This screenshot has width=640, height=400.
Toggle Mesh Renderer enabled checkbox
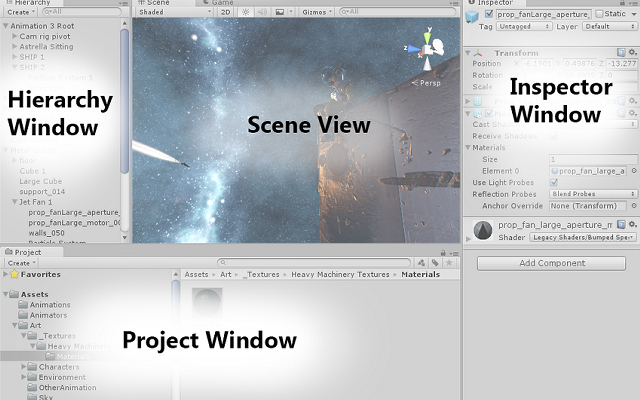[x=489, y=113]
